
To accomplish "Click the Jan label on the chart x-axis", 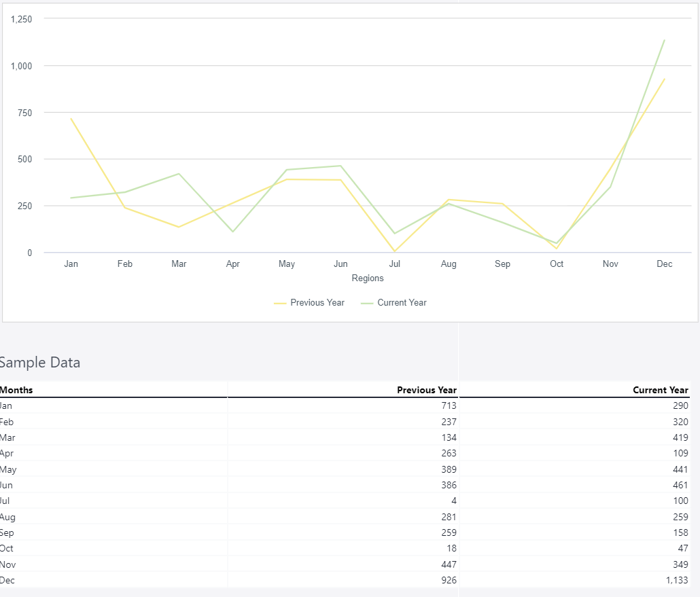I will coord(71,264).
